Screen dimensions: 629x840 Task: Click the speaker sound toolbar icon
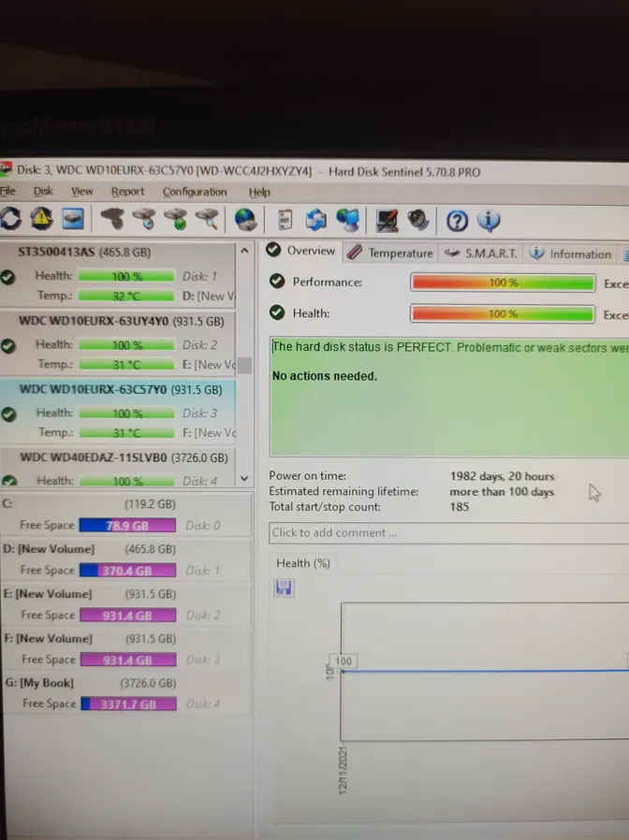pos(417,221)
